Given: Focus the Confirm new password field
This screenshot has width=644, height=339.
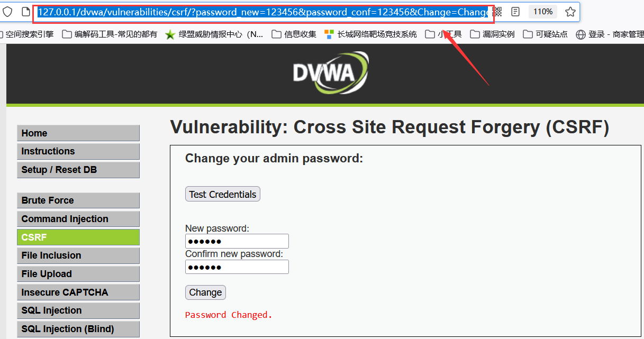Looking at the screenshot, I should click(237, 267).
